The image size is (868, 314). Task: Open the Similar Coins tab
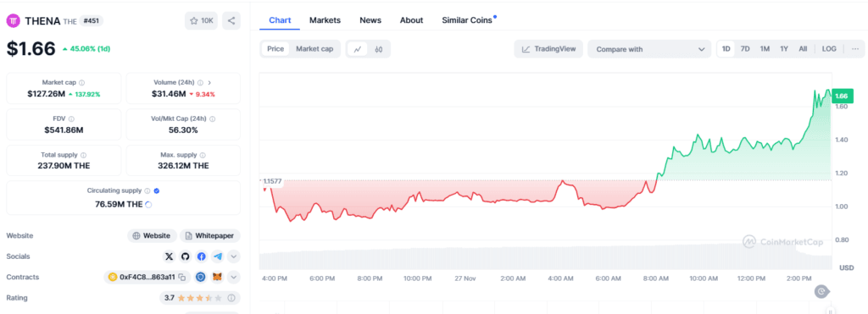[467, 20]
